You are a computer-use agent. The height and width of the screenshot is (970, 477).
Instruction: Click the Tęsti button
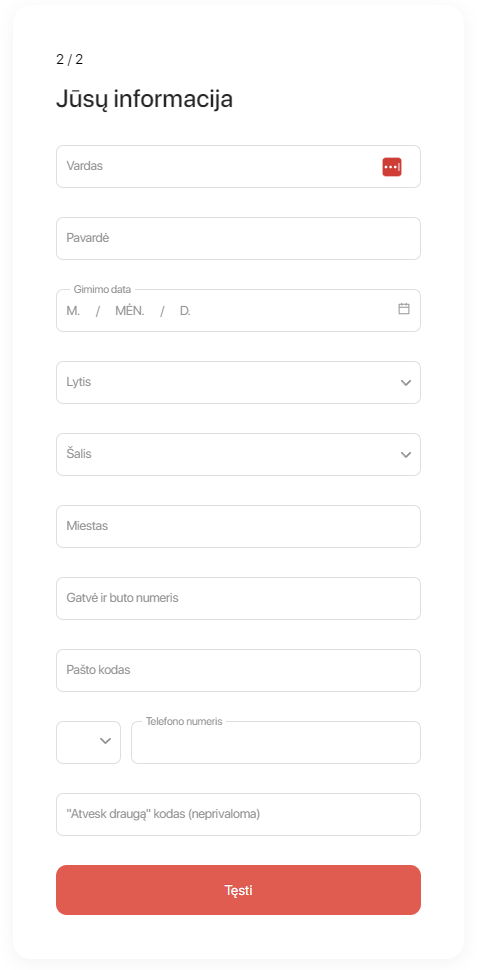tap(238, 890)
